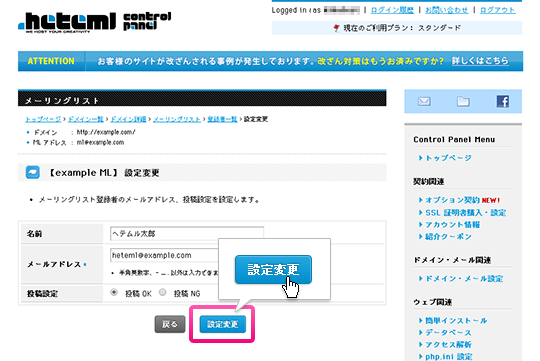Click the ATTENTION banner label
The image size is (540, 361).
(x=51, y=61)
